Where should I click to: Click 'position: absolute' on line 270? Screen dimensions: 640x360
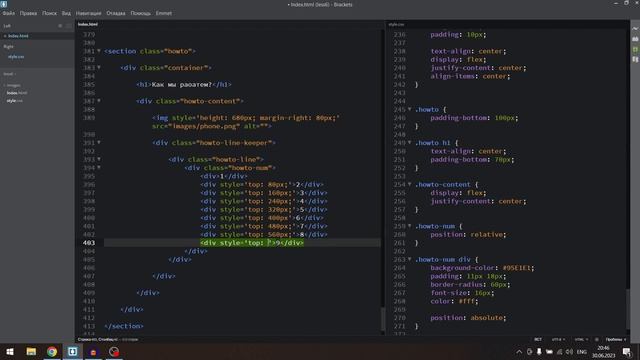[x=468, y=318]
